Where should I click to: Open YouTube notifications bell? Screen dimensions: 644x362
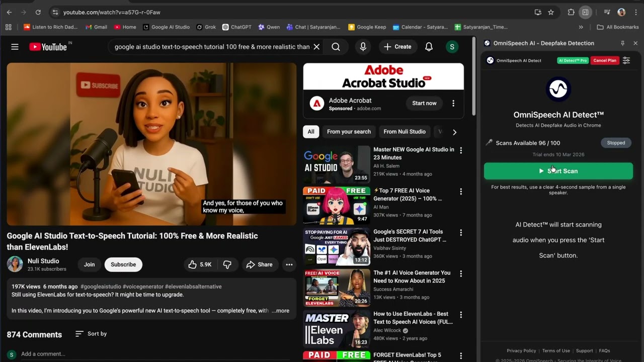click(x=429, y=47)
